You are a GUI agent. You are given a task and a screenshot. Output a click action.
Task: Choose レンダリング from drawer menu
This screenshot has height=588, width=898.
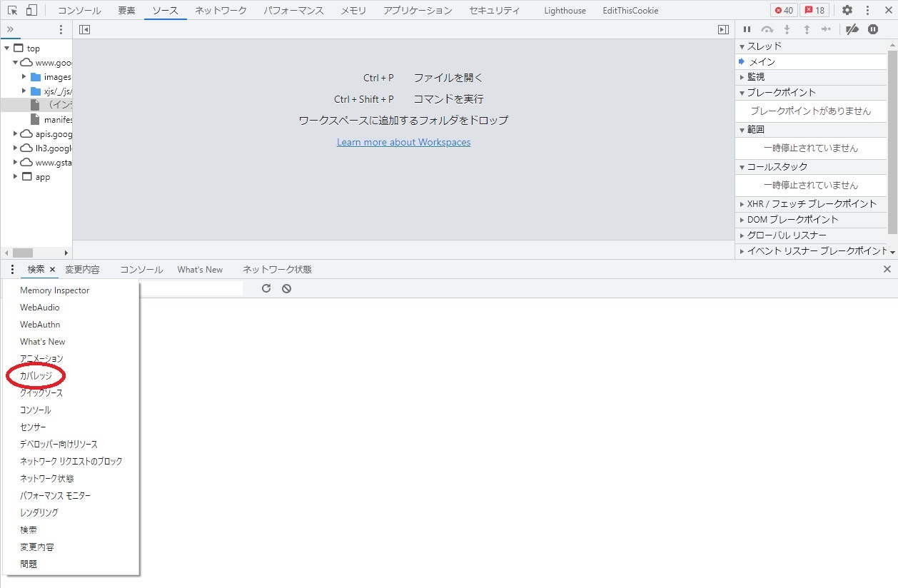pyautogui.click(x=39, y=512)
